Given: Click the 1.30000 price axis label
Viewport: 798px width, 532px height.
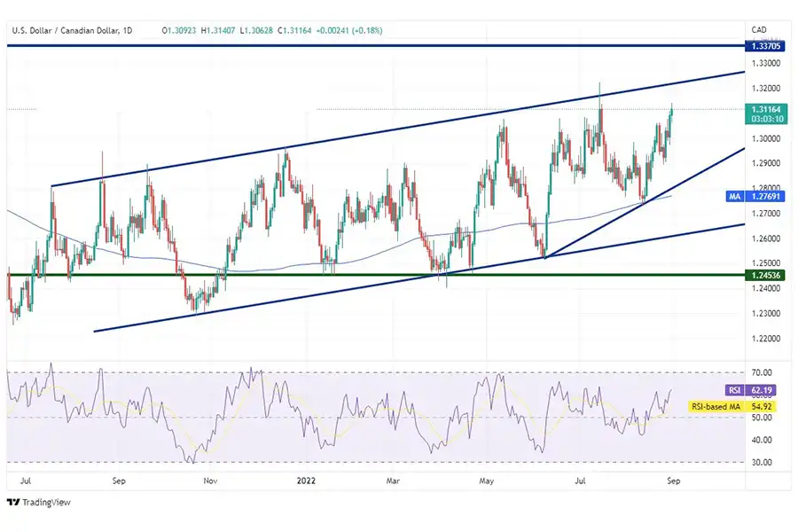Looking at the screenshot, I should [766, 138].
